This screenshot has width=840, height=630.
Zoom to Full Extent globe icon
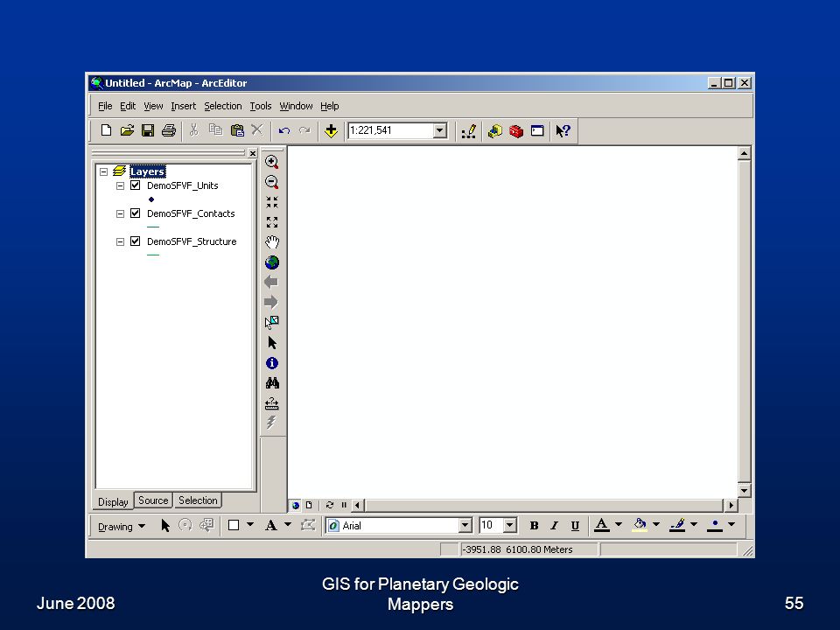point(272,262)
